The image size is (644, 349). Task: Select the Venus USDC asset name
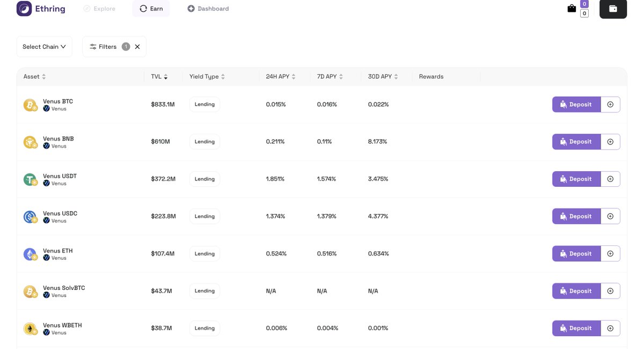60,213
